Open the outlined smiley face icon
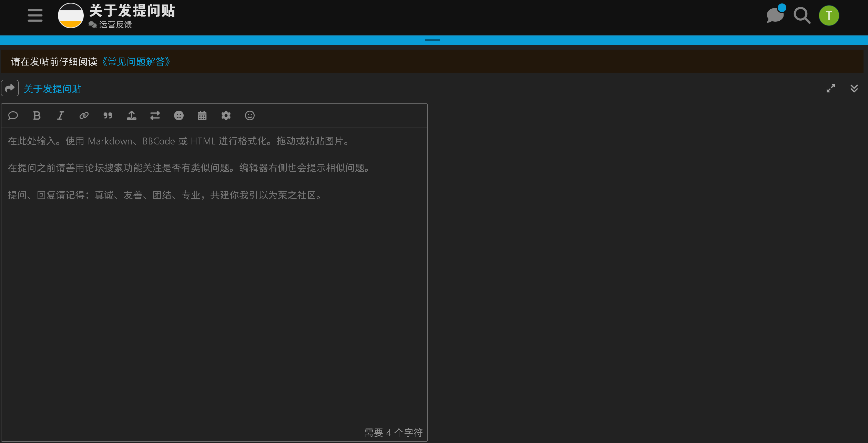This screenshot has width=868, height=443. tap(250, 115)
